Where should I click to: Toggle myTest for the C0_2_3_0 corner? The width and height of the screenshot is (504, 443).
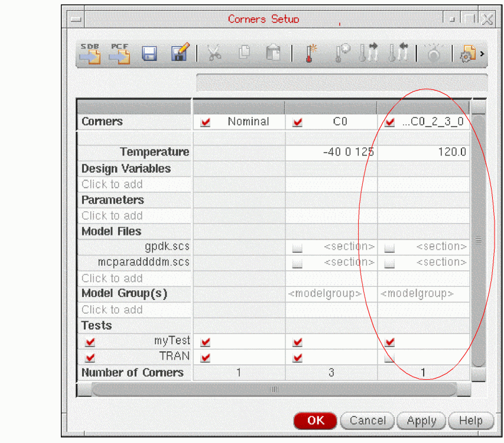point(390,342)
